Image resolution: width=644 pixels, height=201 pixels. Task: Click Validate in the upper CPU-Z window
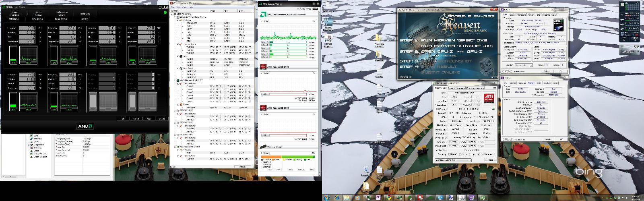click(547, 71)
